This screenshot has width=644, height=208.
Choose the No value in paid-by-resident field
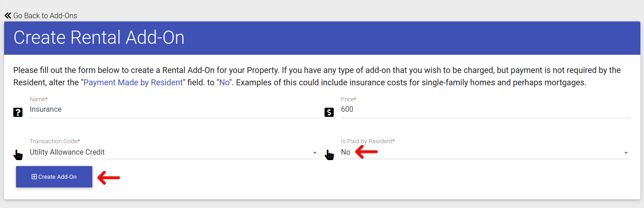[x=346, y=152]
